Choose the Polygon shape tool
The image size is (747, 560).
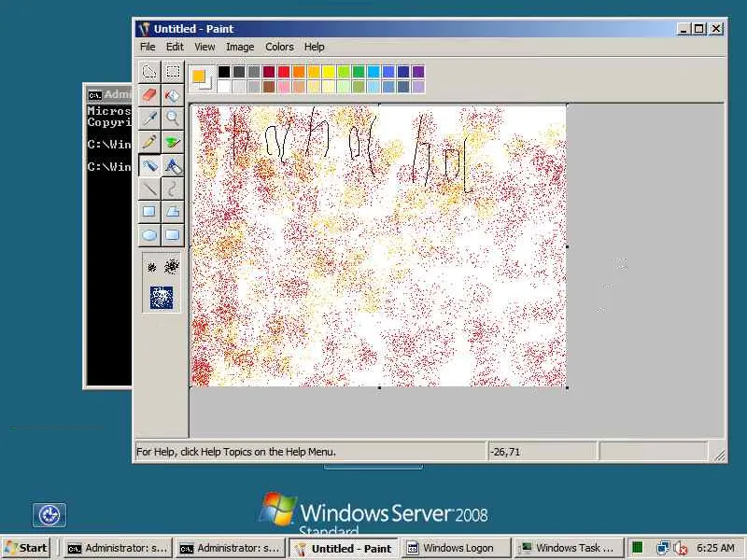click(x=173, y=212)
